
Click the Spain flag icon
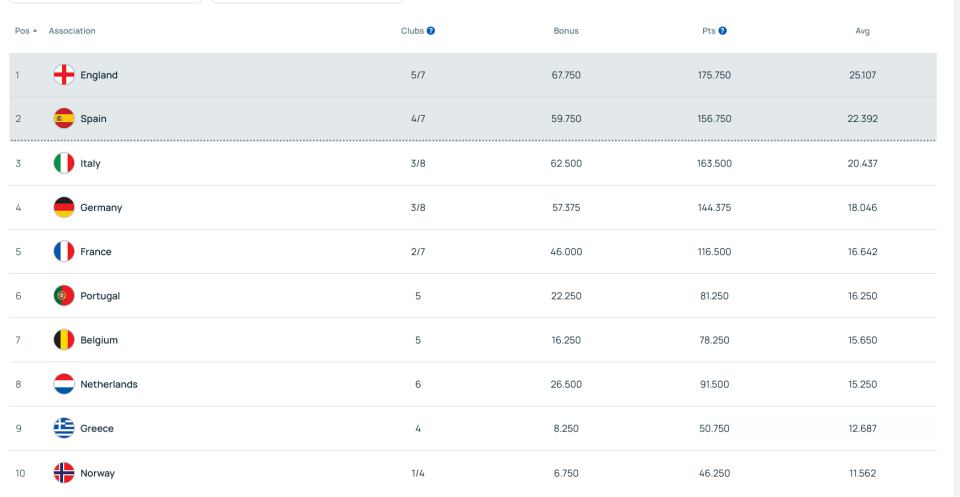click(x=64, y=119)
